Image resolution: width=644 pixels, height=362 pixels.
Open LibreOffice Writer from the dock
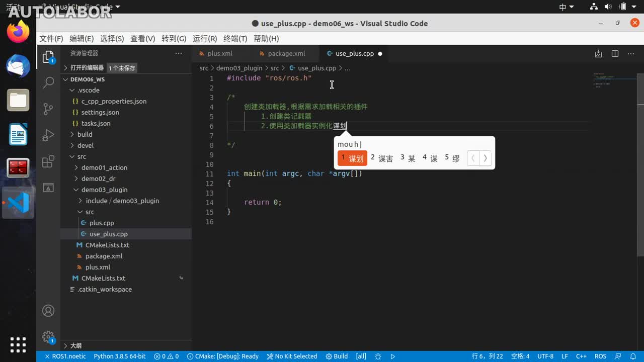pos(18,134)
